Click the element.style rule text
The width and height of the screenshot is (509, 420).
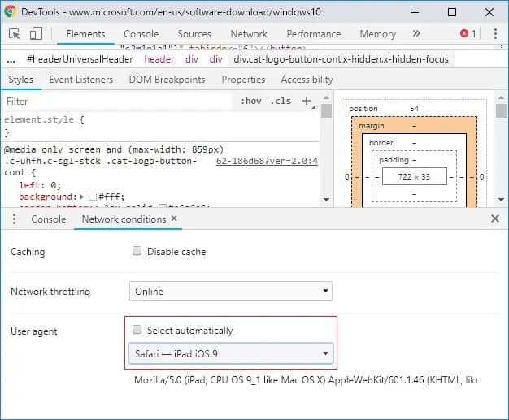pos(44,119)
